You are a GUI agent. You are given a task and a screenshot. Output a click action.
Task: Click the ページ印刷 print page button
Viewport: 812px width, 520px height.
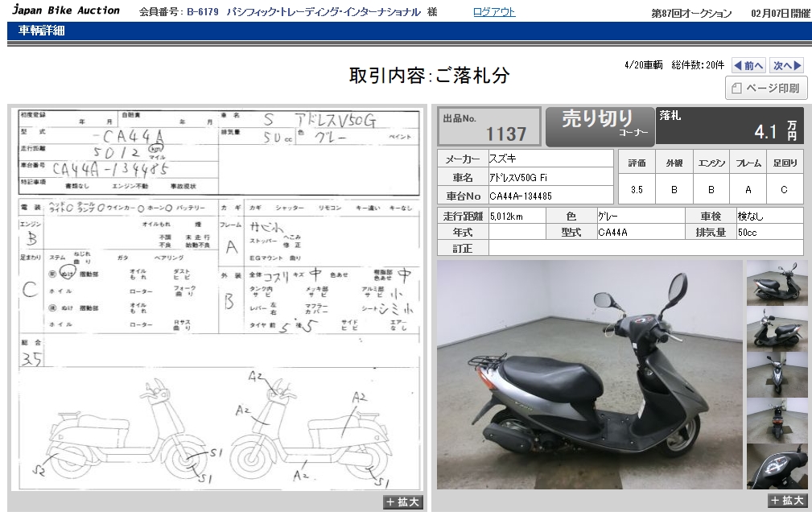pos(765,88)
